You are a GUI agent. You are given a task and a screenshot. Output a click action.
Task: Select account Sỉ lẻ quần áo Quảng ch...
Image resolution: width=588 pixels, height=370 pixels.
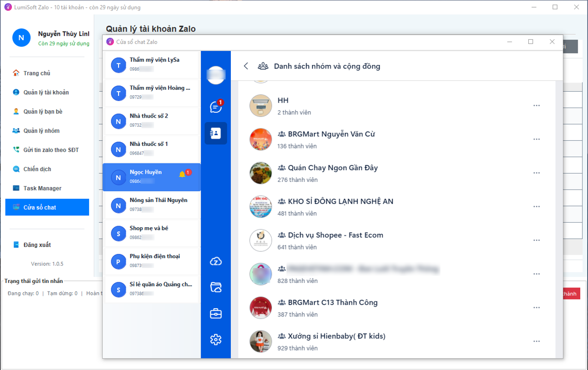152,290
